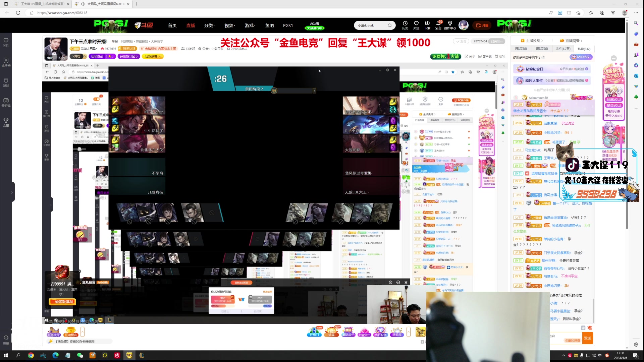Click the Douyu logo
Image resolution: width=644 pixels, height=362 pixels.
coord(144,25)
